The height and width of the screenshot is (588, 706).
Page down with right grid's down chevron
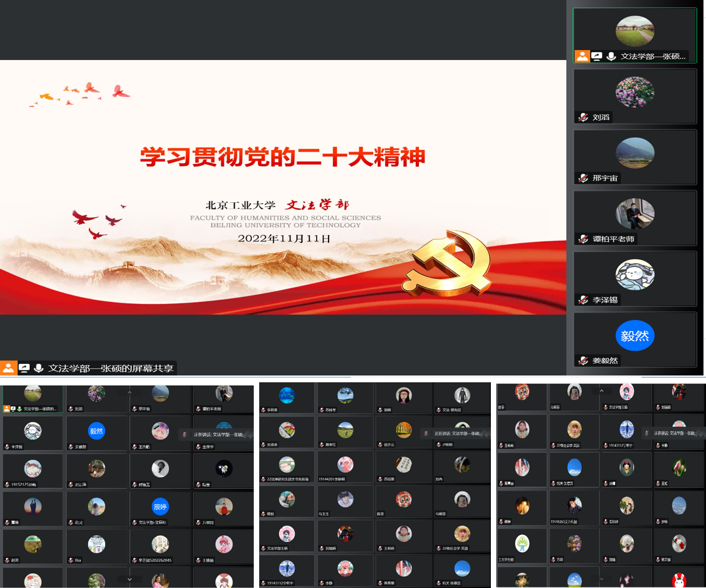coord(601,578)
